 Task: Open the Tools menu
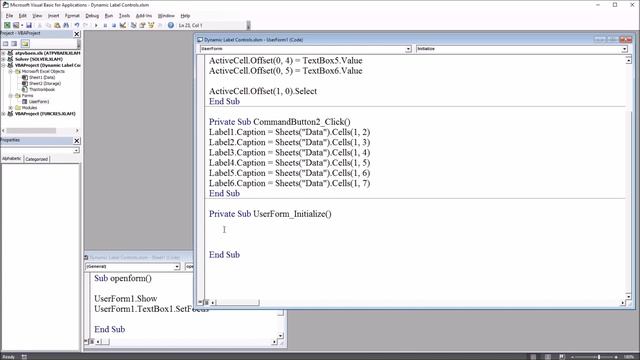click(x=124, y=16)
